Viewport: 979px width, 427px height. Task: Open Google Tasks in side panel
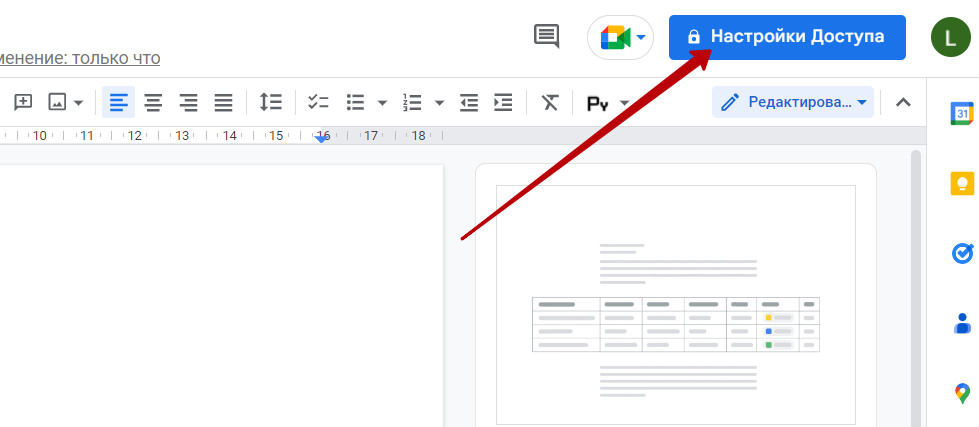point(962,253)
